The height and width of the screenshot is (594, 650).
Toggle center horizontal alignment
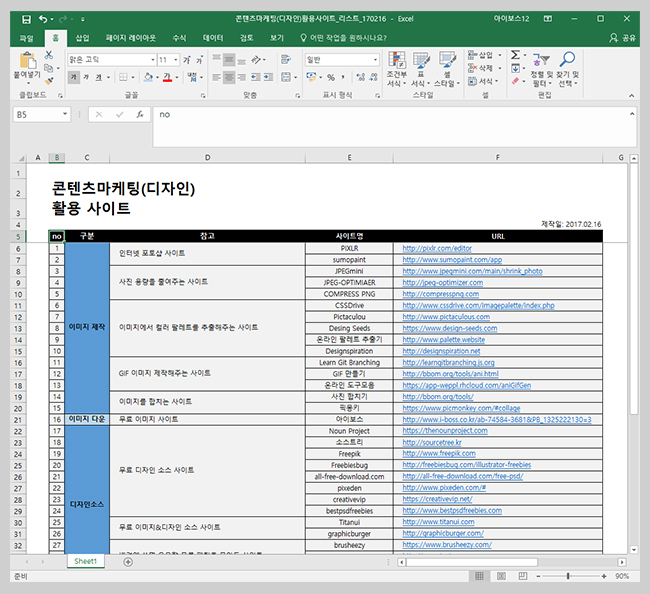point(229,78)
